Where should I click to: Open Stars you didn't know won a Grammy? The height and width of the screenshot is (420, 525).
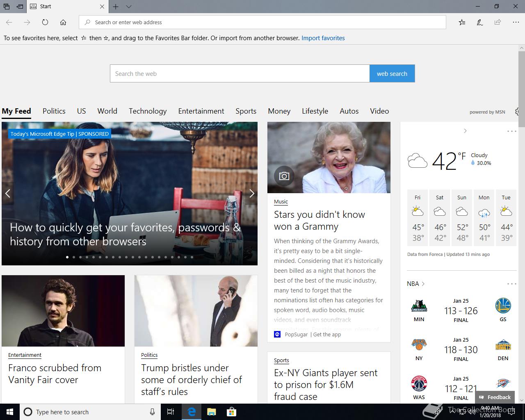(x=319, y=220)
